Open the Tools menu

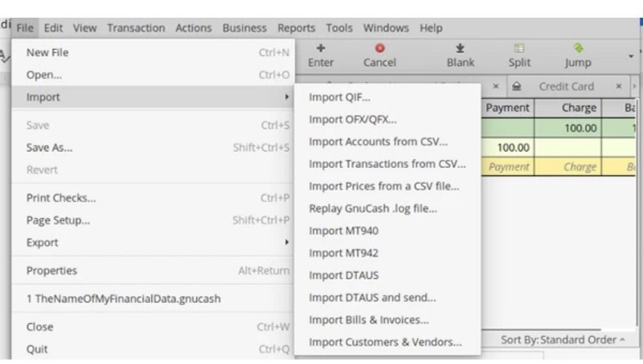(x=339, y=28)
